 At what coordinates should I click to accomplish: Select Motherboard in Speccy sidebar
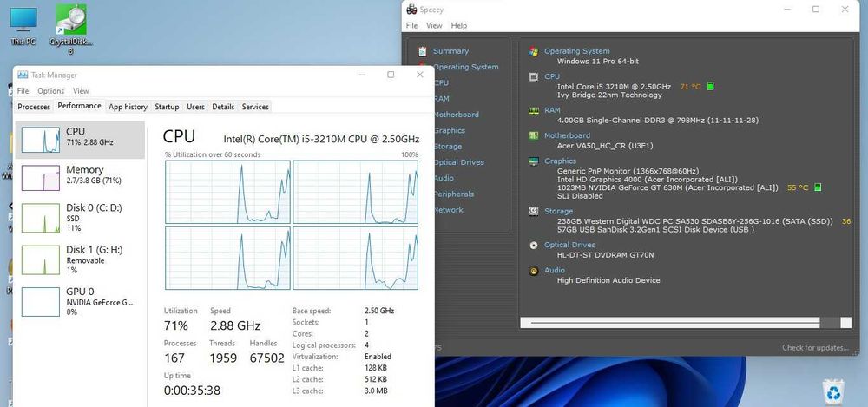457,115
